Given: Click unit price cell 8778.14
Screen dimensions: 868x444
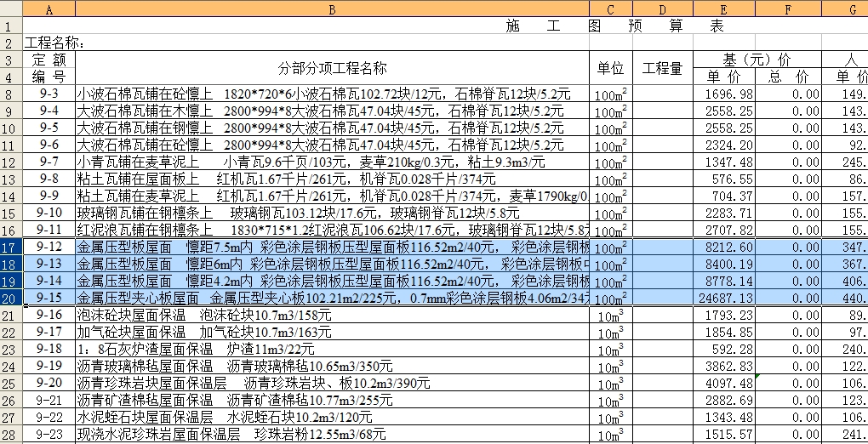Looking at the screenshot, I should coord(724,282).
